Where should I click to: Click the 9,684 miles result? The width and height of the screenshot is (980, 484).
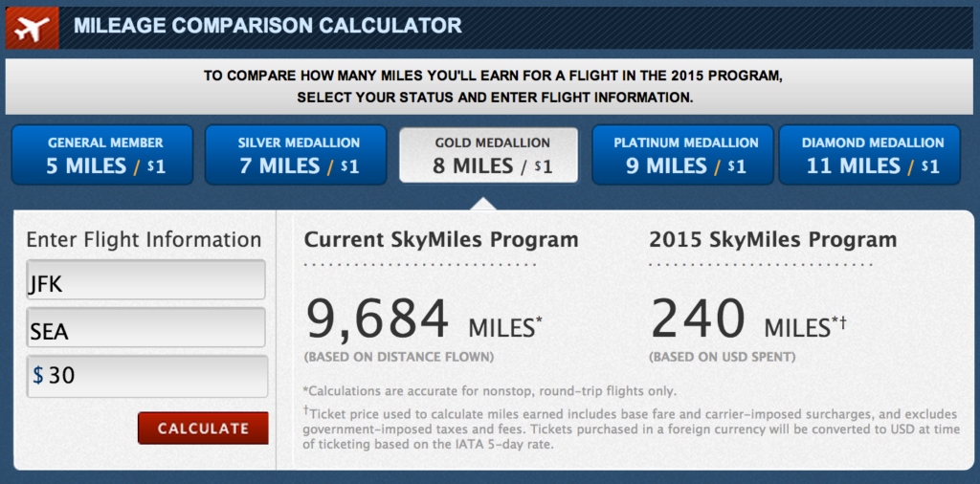click(x=377, y=319)
